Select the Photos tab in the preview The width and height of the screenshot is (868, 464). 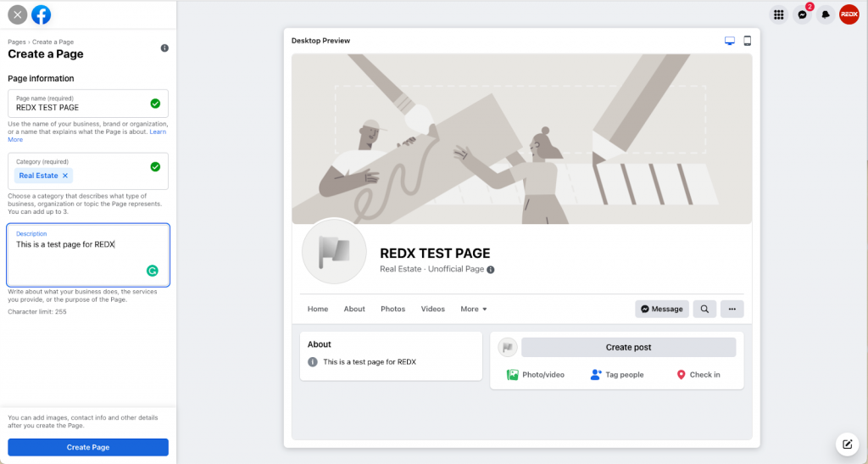tap(393, 309)
